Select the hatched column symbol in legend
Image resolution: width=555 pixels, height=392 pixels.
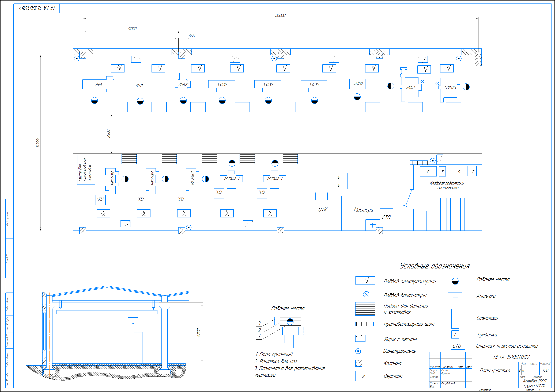pos(359,363)
